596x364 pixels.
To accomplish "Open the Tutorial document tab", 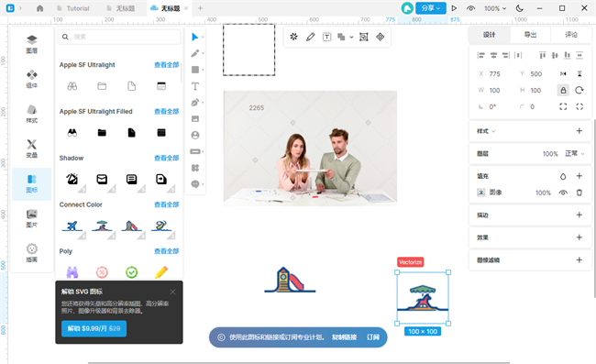I will click(73, 8).
